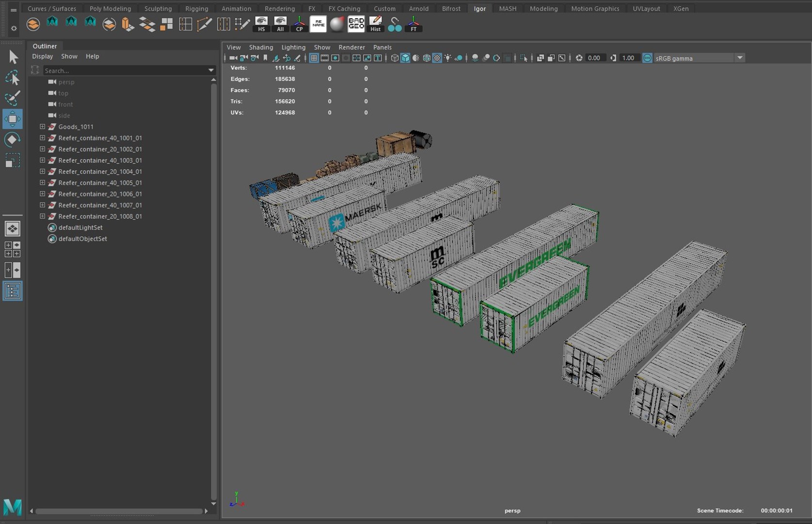Launch the ReName shelf tool
The width and height of the screenshot is (812, 524).
pyautogui.click(x=318, y=24)
